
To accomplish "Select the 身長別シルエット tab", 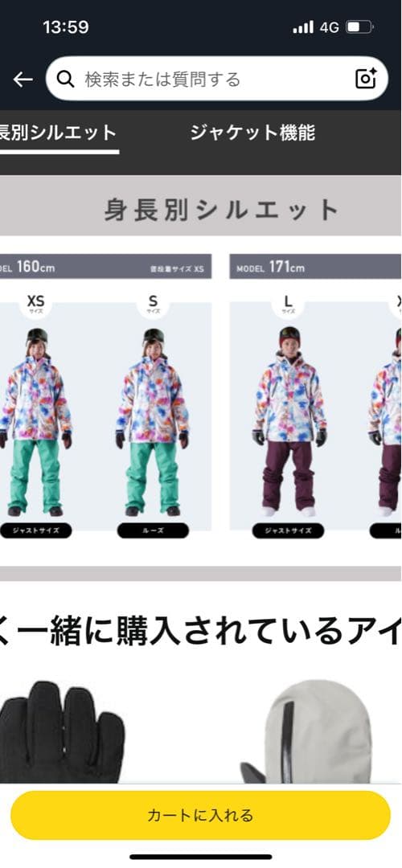I will click(x=58, y=133).
